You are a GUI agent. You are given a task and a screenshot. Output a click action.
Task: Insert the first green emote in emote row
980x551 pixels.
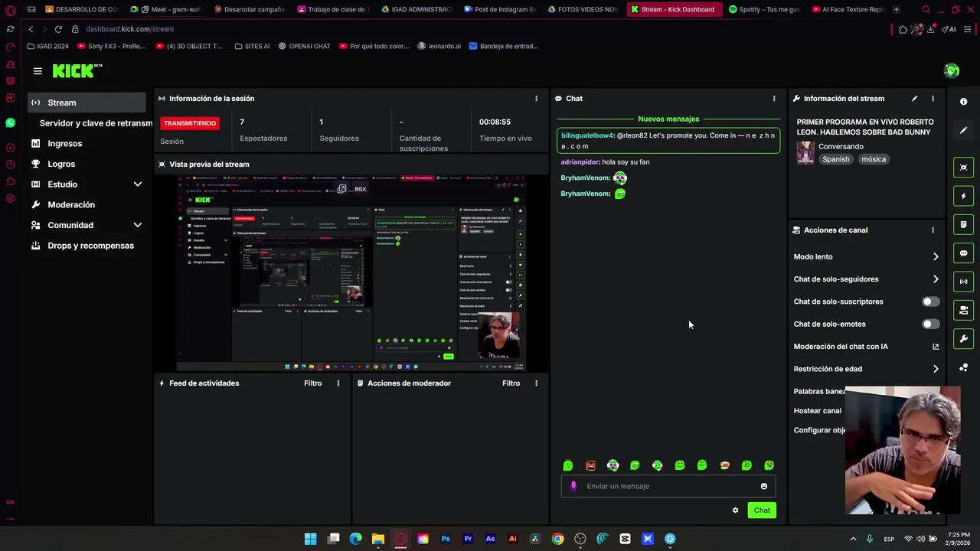pos(568,465)
